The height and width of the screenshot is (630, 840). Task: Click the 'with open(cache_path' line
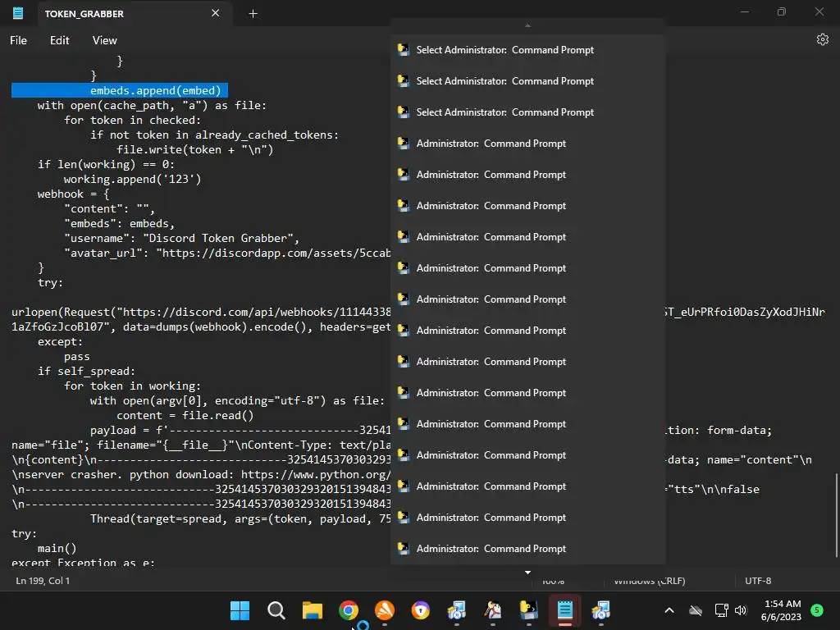(x=152, y=106)
